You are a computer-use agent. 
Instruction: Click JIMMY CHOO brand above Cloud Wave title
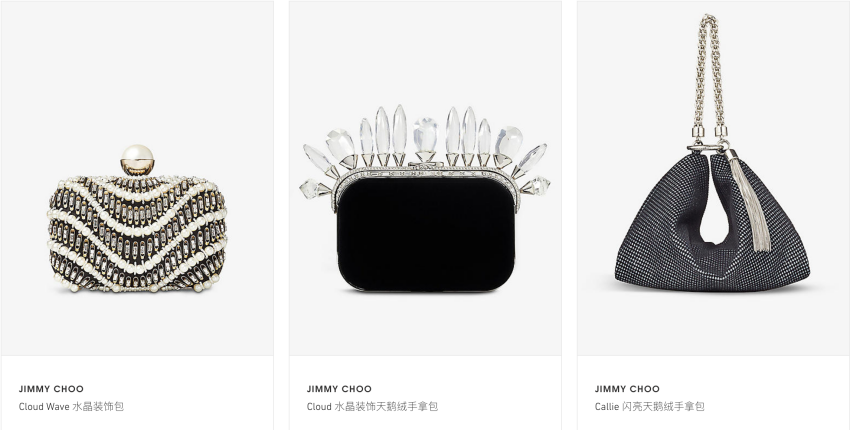(x=51, y=389)
